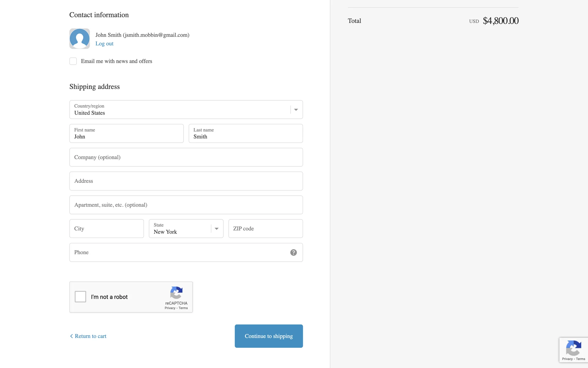Click the reCAPTCHA logo in the captcha box
588x368 pixels.
point(176,293)
